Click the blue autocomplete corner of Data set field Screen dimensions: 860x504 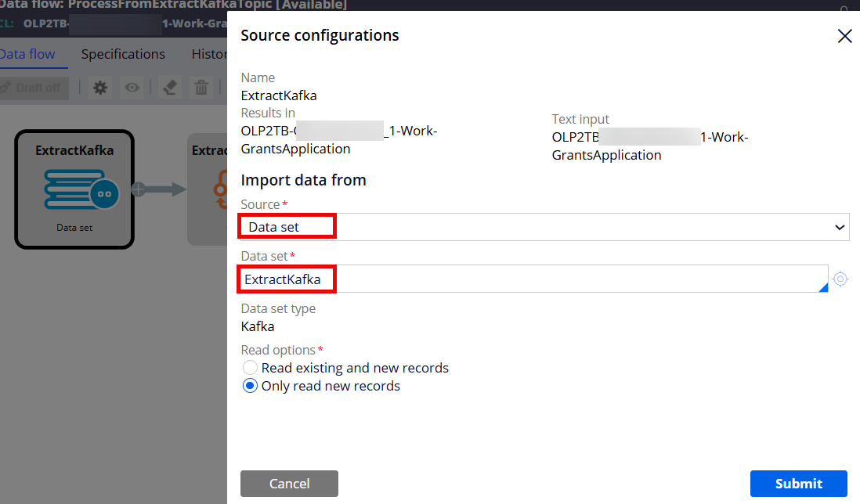click(x=822, y=288)
